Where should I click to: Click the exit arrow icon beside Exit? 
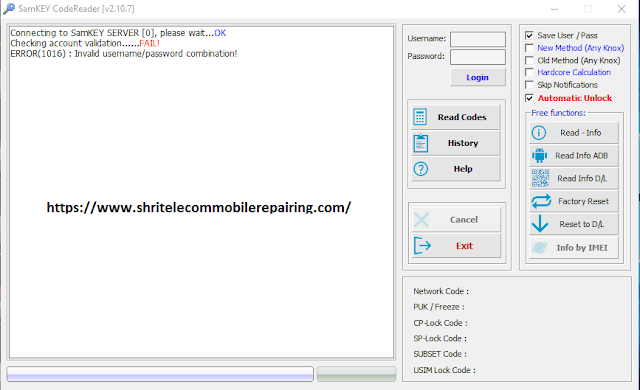pos(422,246)
